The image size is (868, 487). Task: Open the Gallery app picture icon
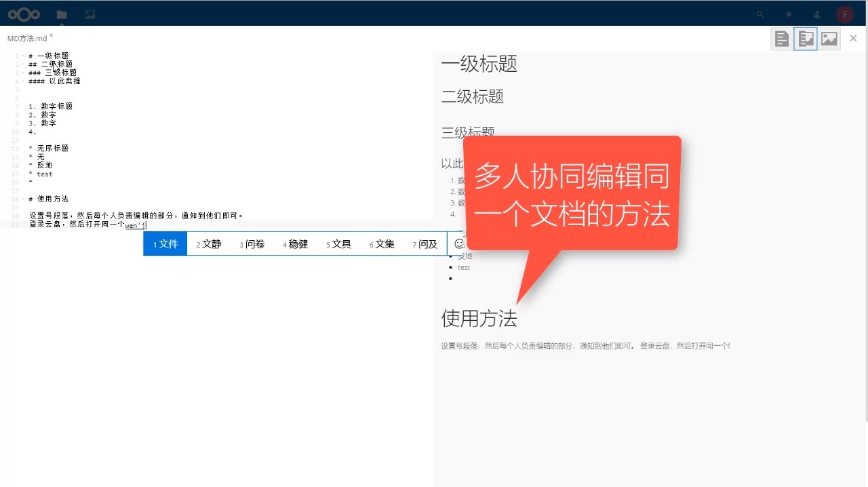[90, 14]
